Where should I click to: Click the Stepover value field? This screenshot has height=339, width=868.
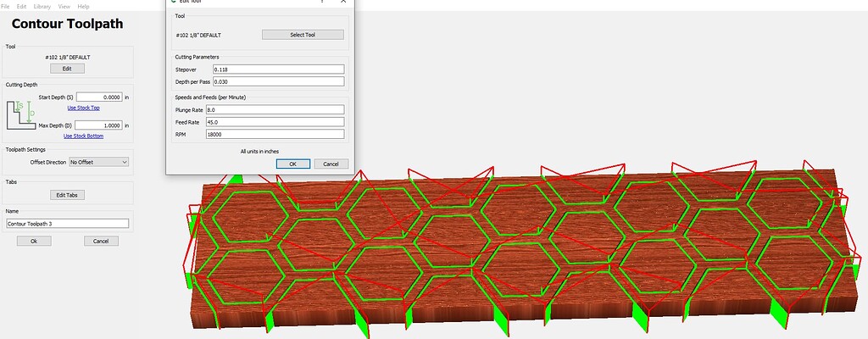(x=279, y=69)
